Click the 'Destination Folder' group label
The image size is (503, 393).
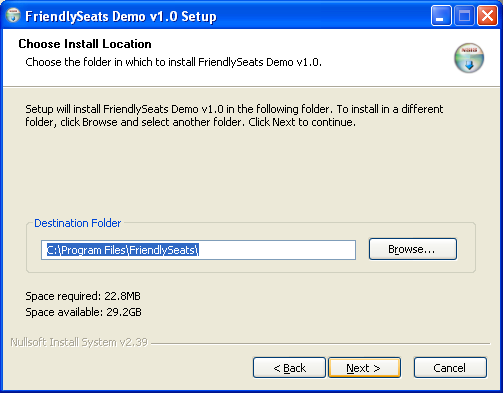(x=78, y=223)
